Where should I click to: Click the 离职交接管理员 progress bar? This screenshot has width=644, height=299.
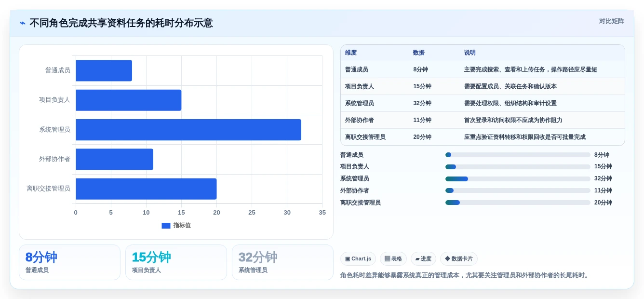click(518, 203)
